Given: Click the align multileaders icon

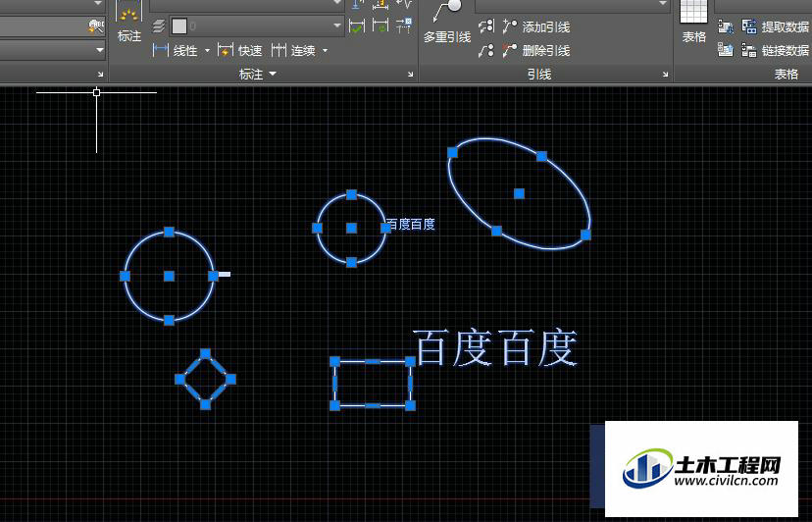Looking at the screenshot, I should click(x=486, y=26).
